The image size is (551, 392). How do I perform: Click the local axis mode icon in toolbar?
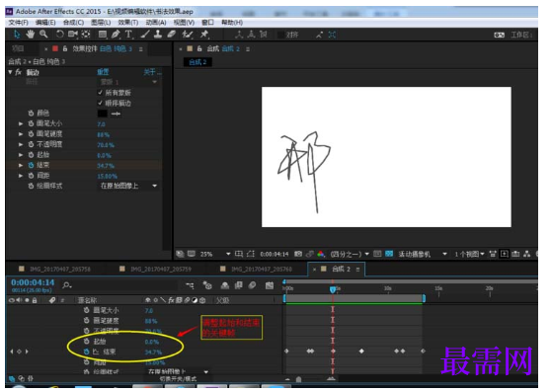pos(239,35)
